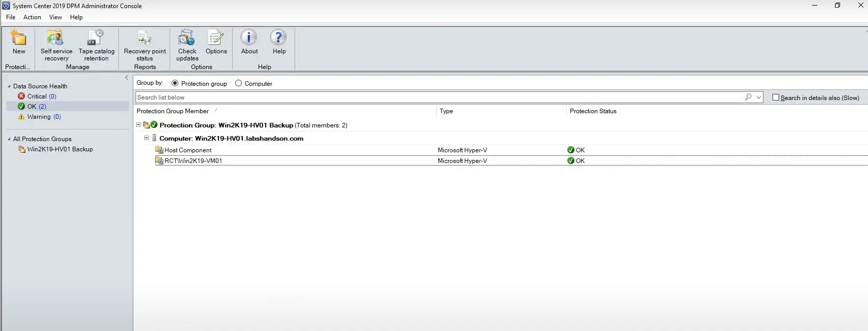Image resolution: width=868 pixels, height=331 pixels.
Task: Collapse the left navigation pane arrow
Action: 126,78
